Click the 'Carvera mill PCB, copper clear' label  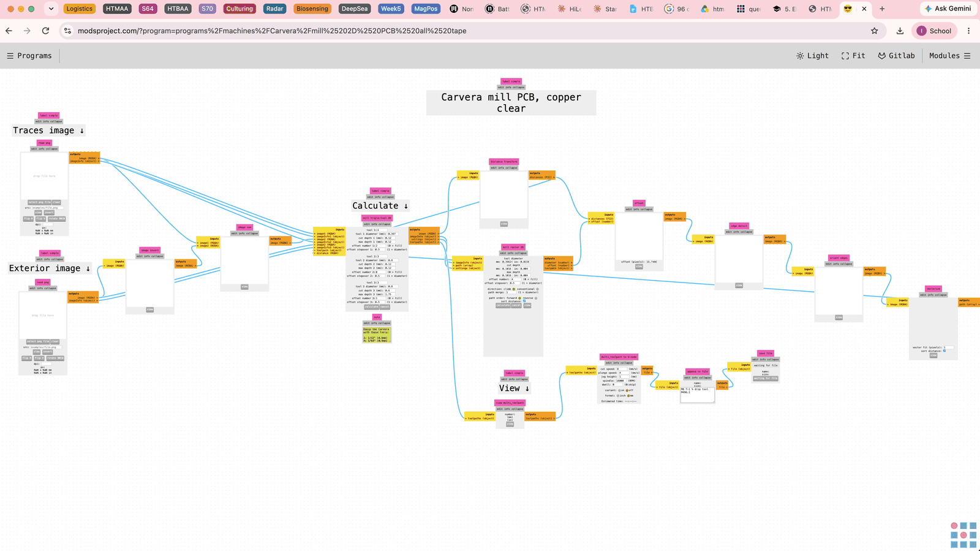point(511,102)
